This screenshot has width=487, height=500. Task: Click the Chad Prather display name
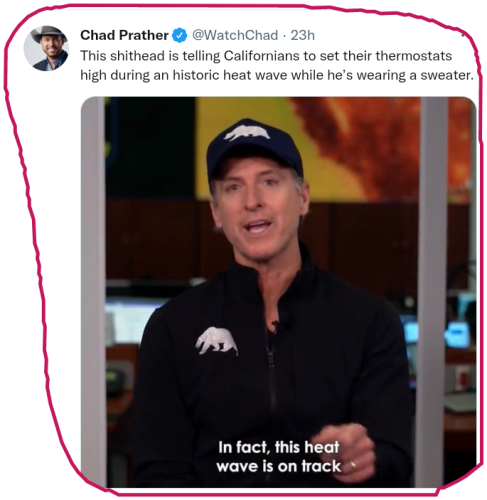(124, 35)
